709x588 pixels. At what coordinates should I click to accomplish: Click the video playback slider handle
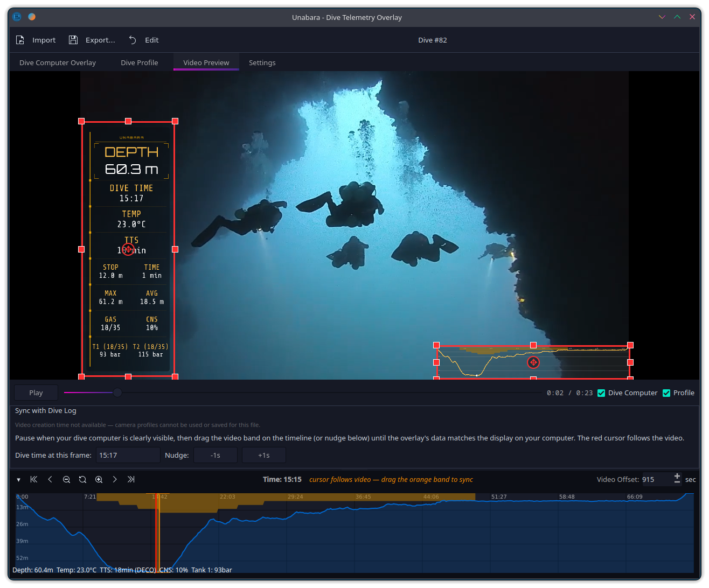click(x=117, y=393)
